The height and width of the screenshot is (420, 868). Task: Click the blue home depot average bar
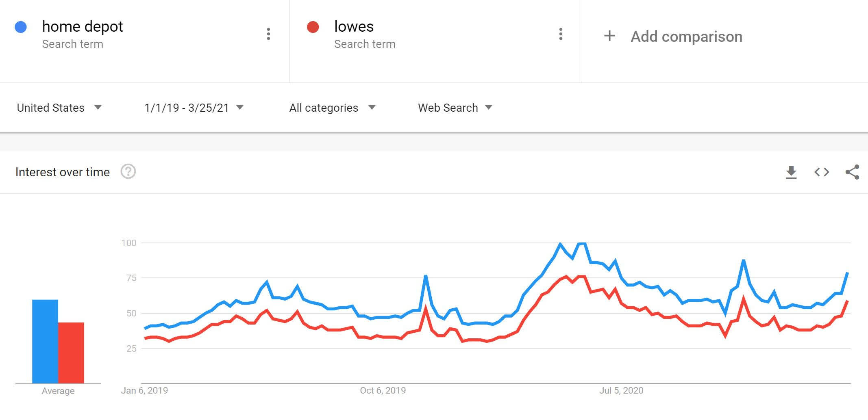[x=45, y=341]
